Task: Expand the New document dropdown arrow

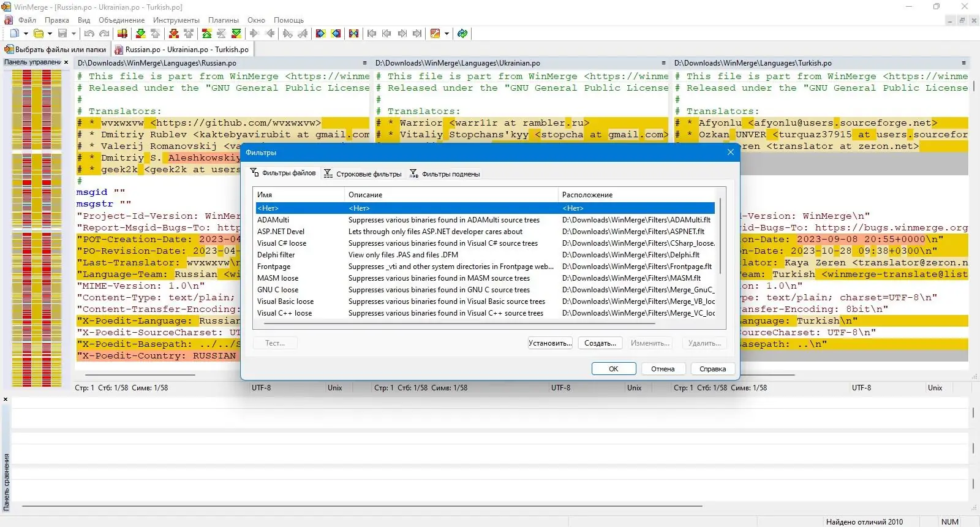Action: (26, 34)
